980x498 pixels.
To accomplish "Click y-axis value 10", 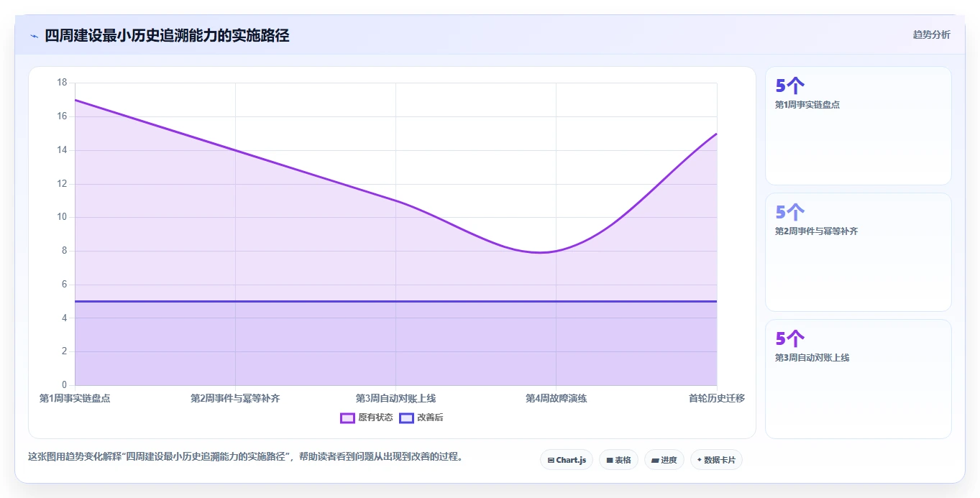I will [x=62, y=217].
